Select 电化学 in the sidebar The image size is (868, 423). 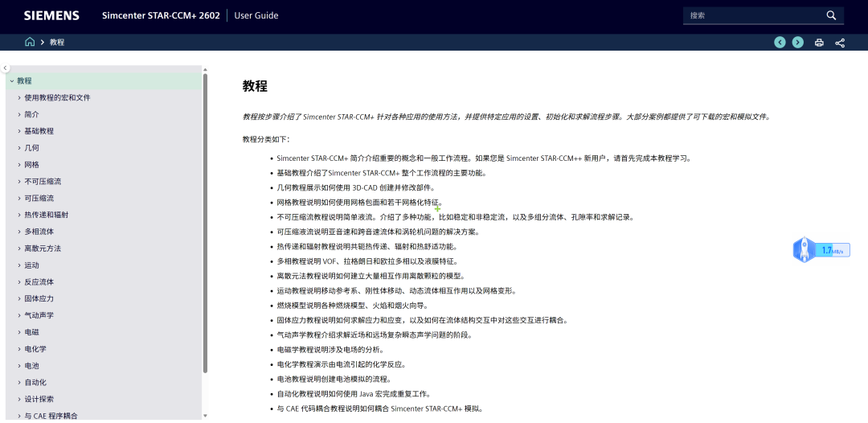35,349
